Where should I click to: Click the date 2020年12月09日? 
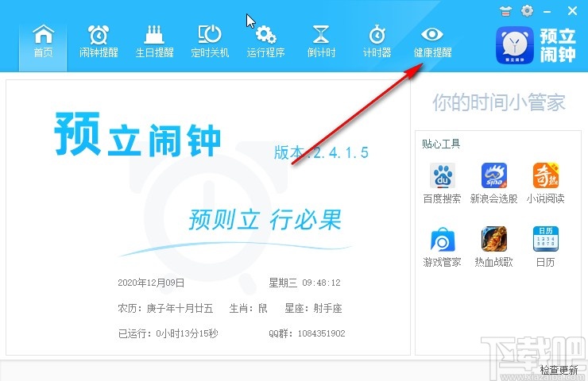(151, 283)
